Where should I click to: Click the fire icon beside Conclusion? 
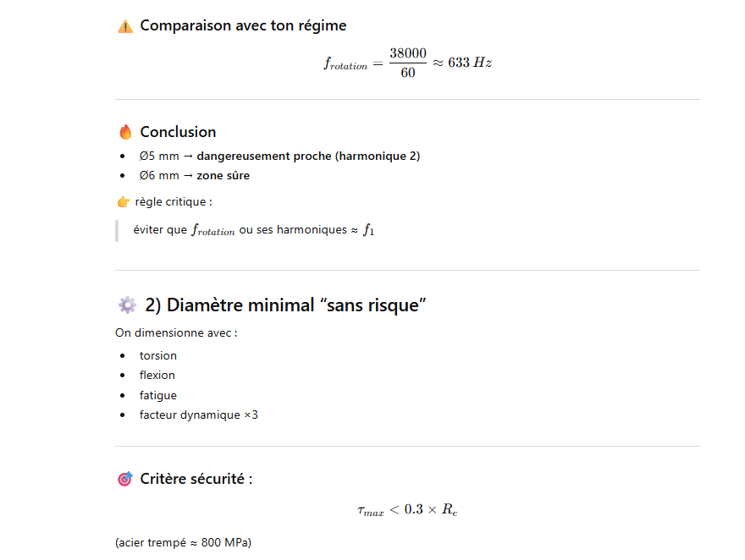point(125,132)
